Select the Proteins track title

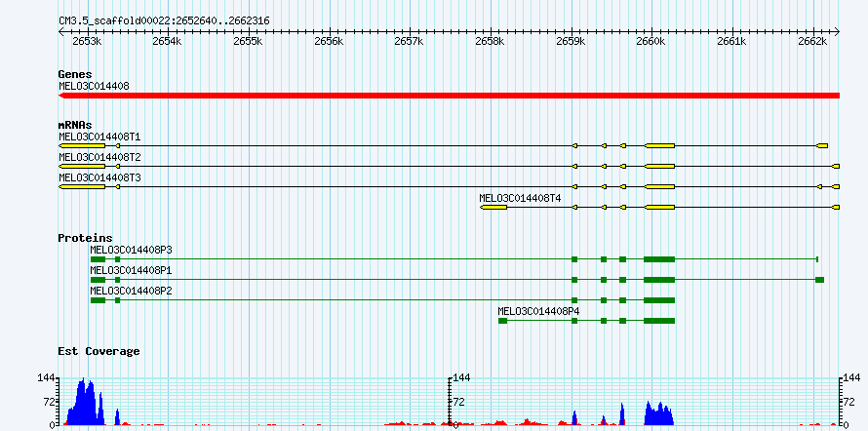pyautogui.click(x=85, y=238)
